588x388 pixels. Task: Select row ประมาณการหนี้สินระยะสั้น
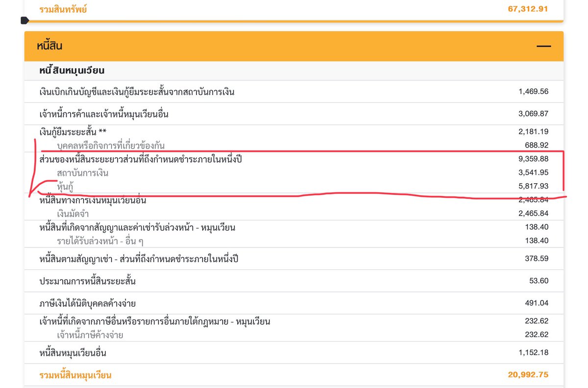294,281
